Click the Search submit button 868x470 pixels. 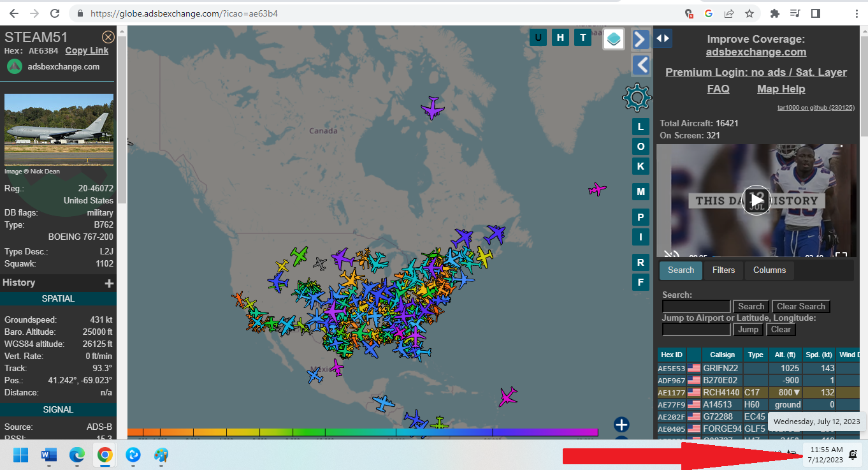point(751,307)
